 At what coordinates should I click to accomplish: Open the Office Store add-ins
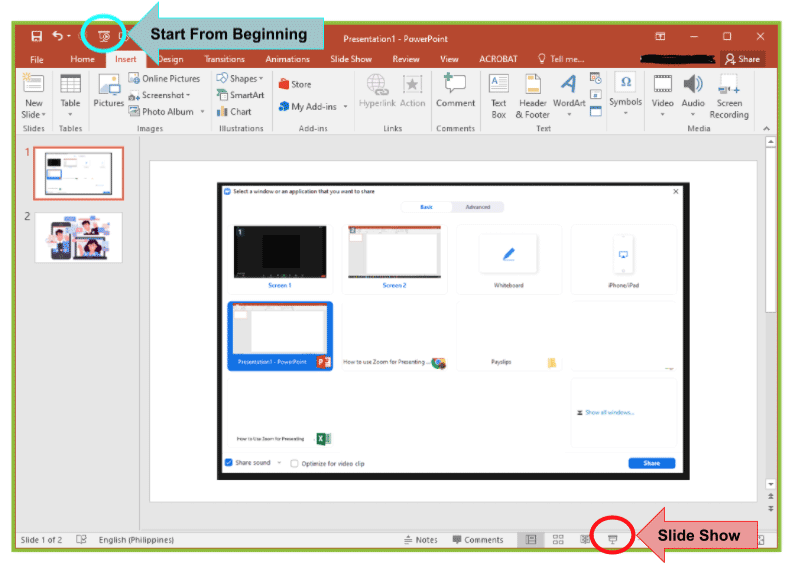click(295, 84)
